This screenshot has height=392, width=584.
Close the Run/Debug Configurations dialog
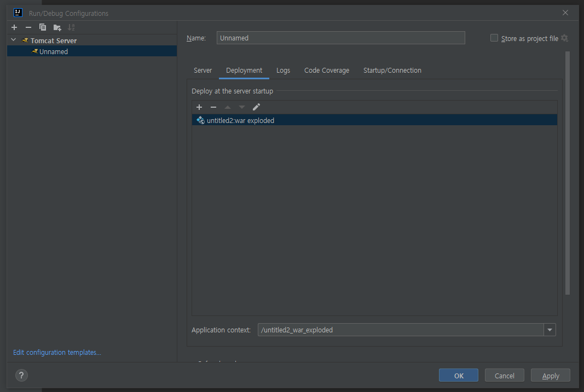(x=565, y=13)
